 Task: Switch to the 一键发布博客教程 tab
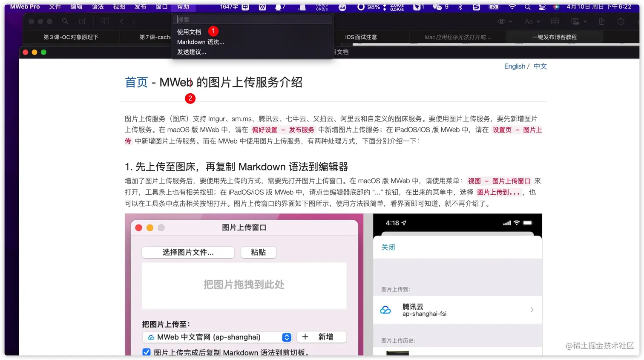pos(555,37)
